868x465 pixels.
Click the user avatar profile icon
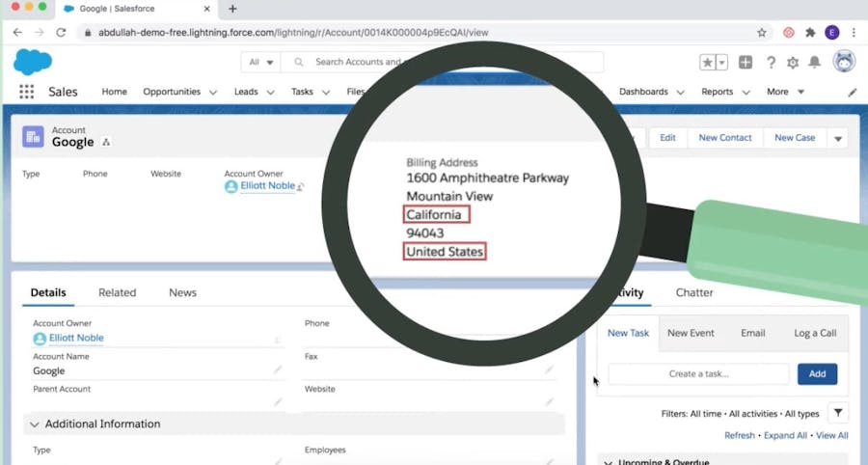844,62
